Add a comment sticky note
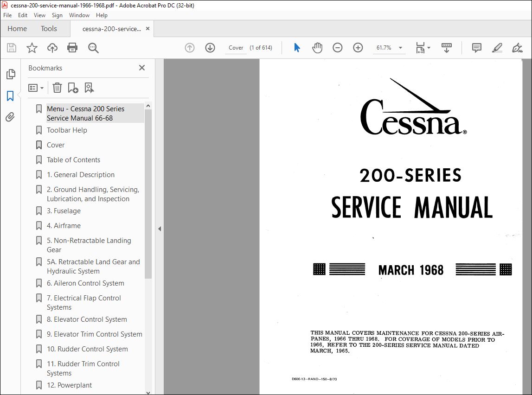532x395 pixels. point(477,48)
